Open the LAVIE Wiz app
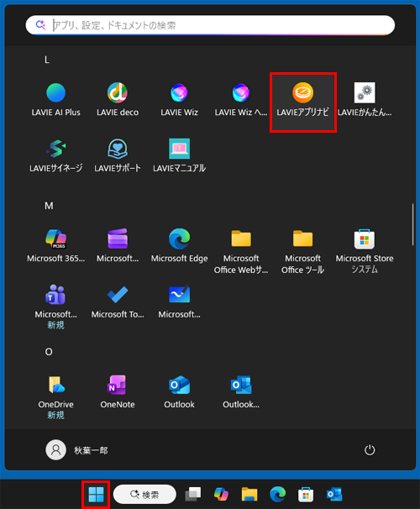The height and width of the screenshot is (509, 420). pos(179,100)
